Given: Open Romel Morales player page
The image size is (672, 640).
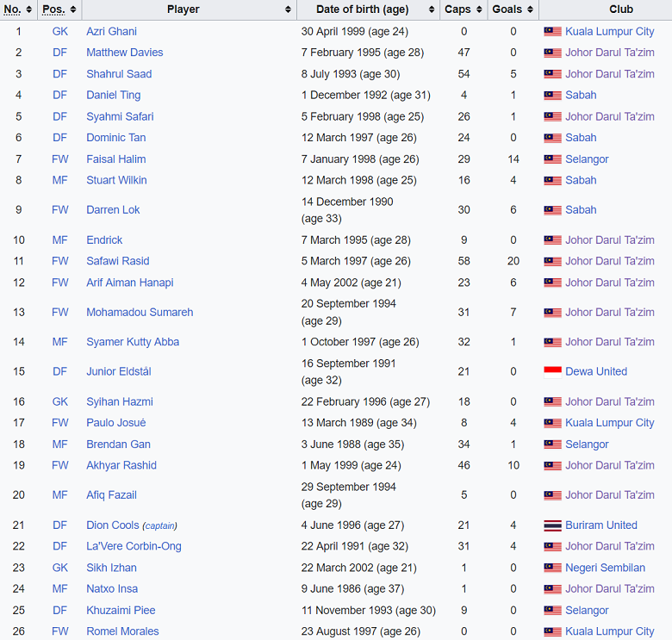Looking at the screenshot, I should [x=122, y=631].
